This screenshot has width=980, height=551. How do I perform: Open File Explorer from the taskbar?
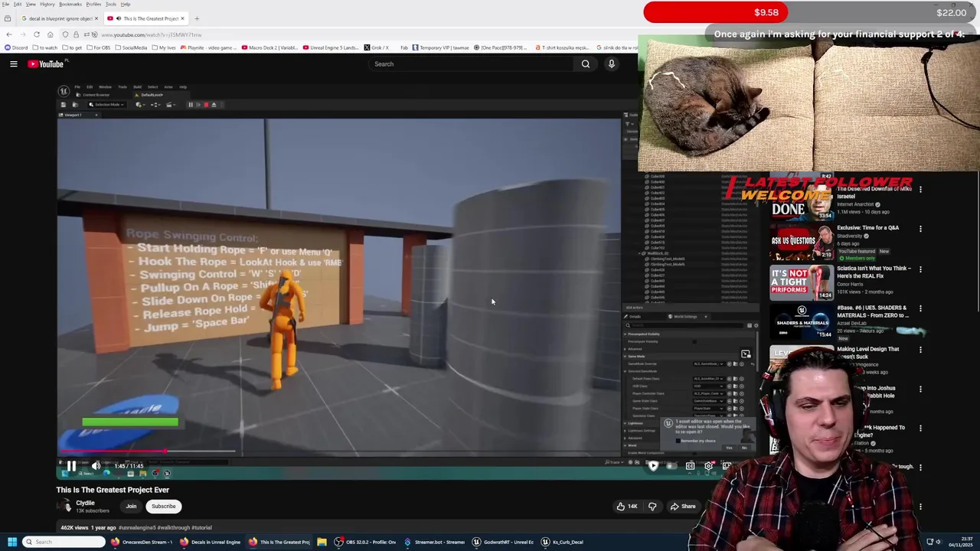(x=322, y=542)
